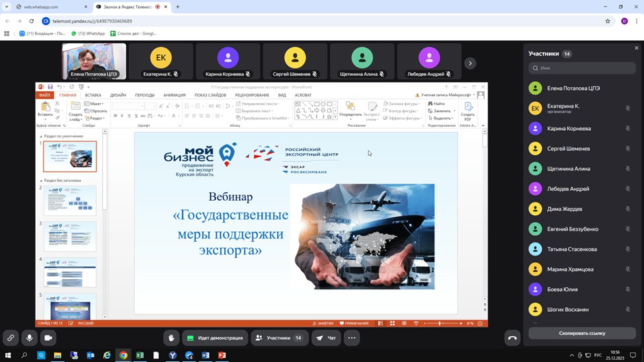Screen dimensions: 644x362
Task: Open the ФАЙЛ tab in PowerPoint
Action: pos(44,95)
